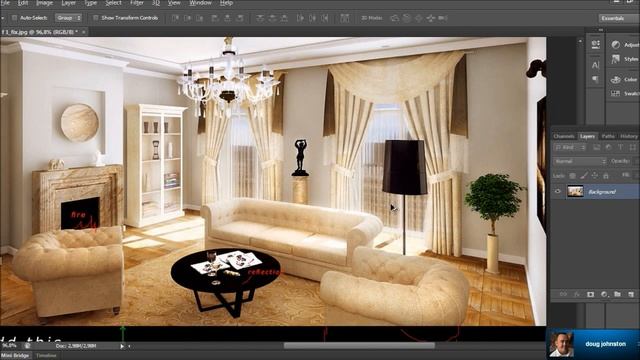Open the Mini Bridge tab
Viewport: 640px width, 360px height.
coord(16,356)
